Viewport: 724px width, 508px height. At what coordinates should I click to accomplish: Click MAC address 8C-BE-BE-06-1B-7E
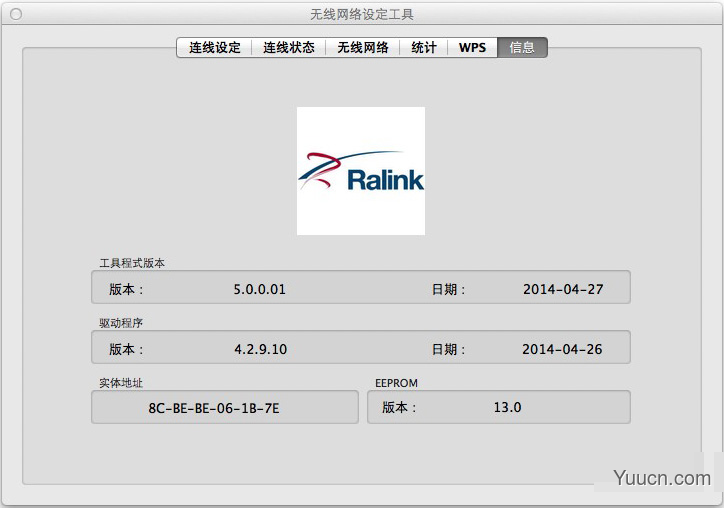pos(214,408)
